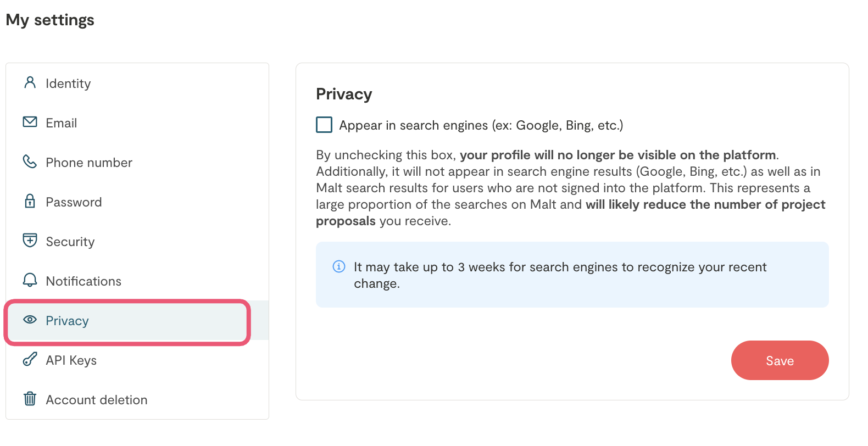This screenshot has height=446, width=868.
Task: Click the Privacy eye icon
Action: (x=30, y=320)
